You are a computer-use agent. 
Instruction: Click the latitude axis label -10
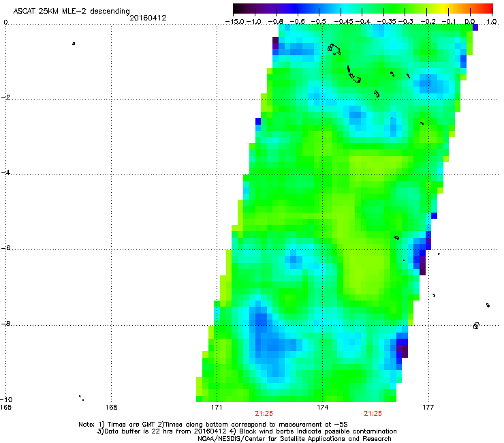pyautogui.click(x=6, y=399)
